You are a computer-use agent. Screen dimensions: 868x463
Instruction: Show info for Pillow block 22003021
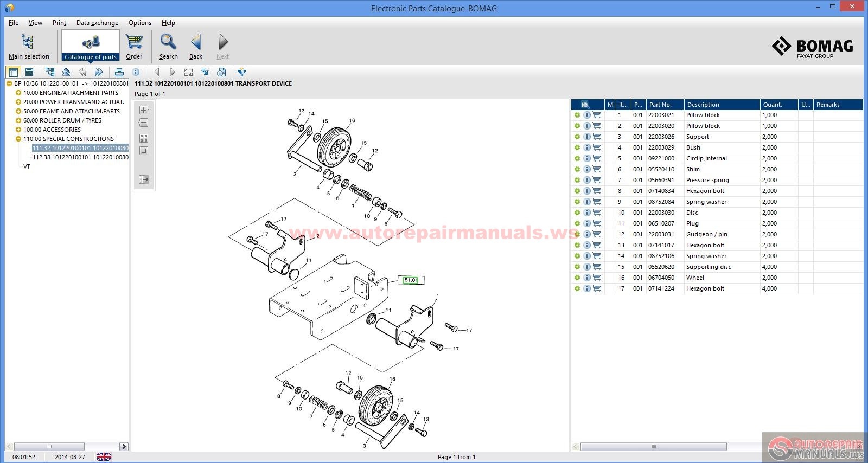point(586,115)
